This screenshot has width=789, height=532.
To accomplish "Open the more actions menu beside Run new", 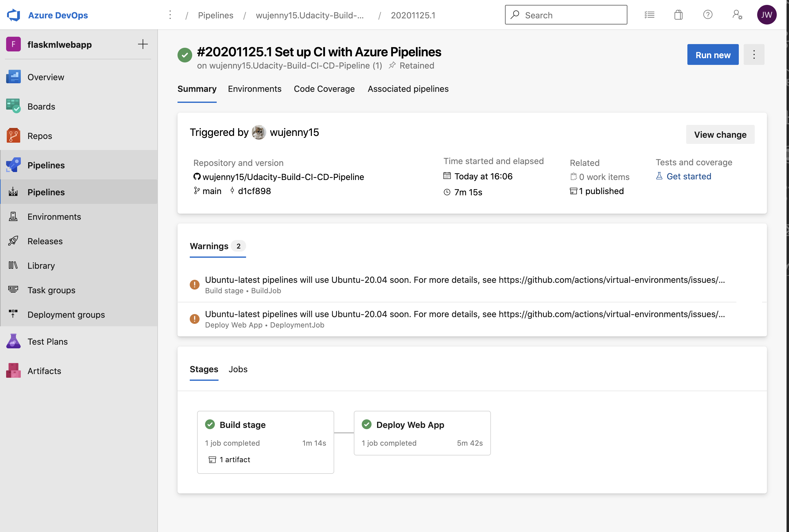I will click(x=754, y=54).
